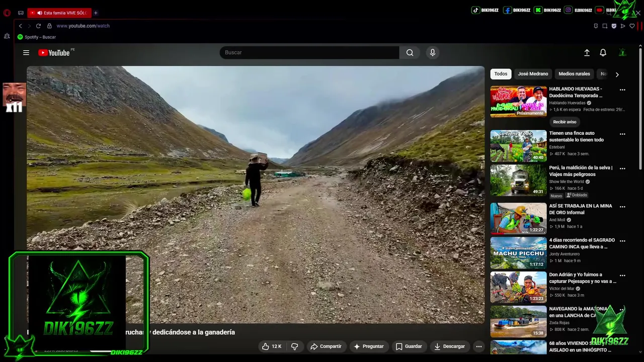Select the Todos filter chip

tap(501, 74)
